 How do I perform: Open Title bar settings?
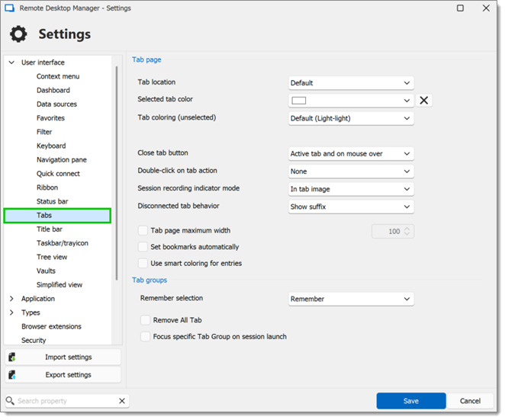50,229
